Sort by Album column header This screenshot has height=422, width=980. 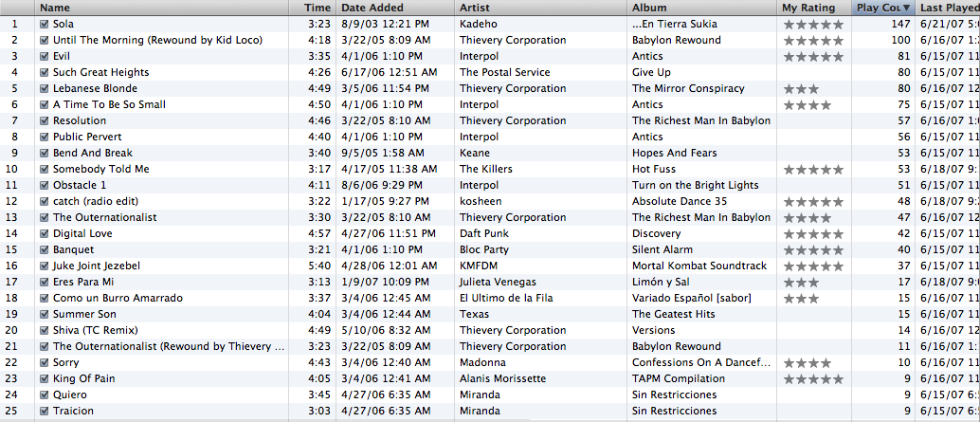pyautogui.click(x=702, y=8)
